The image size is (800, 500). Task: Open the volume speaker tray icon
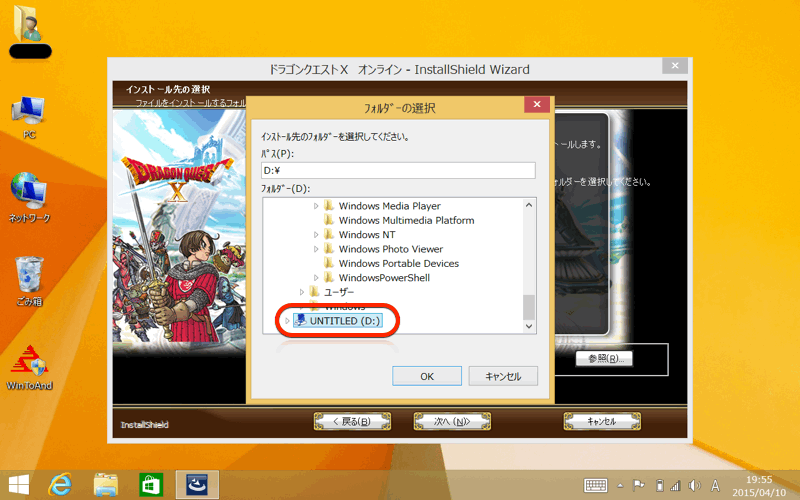click(x=695, y=486)
